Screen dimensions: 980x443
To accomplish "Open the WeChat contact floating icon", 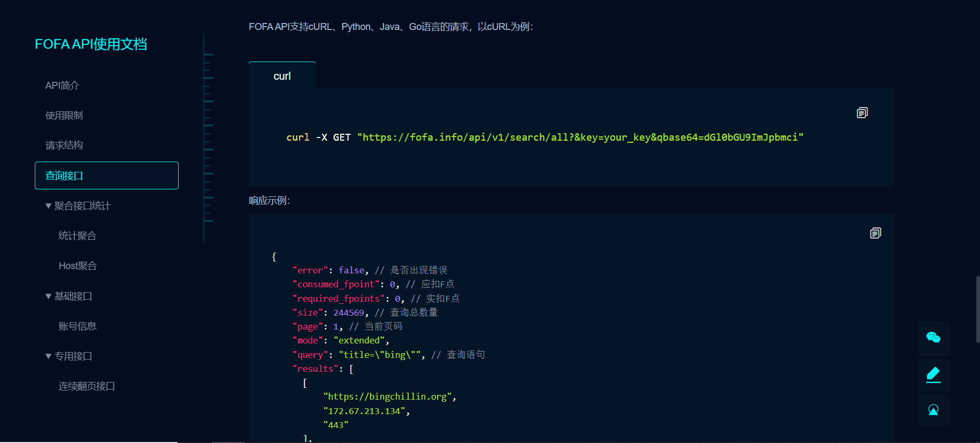I will 933,338.
